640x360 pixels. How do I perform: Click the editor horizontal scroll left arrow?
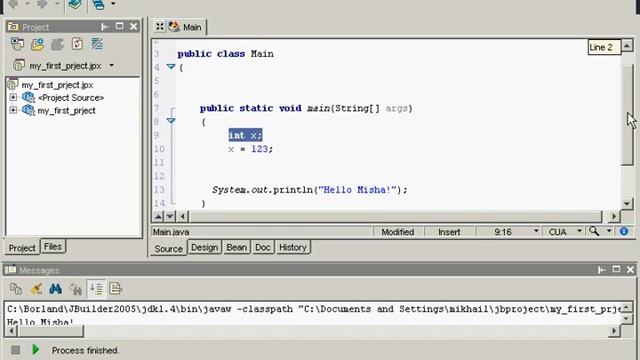coord(182,216)
